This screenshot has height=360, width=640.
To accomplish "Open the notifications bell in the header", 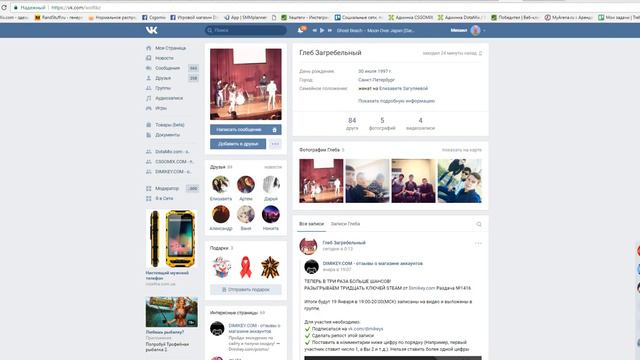I will pyautogui.click(x=300, y=30).
